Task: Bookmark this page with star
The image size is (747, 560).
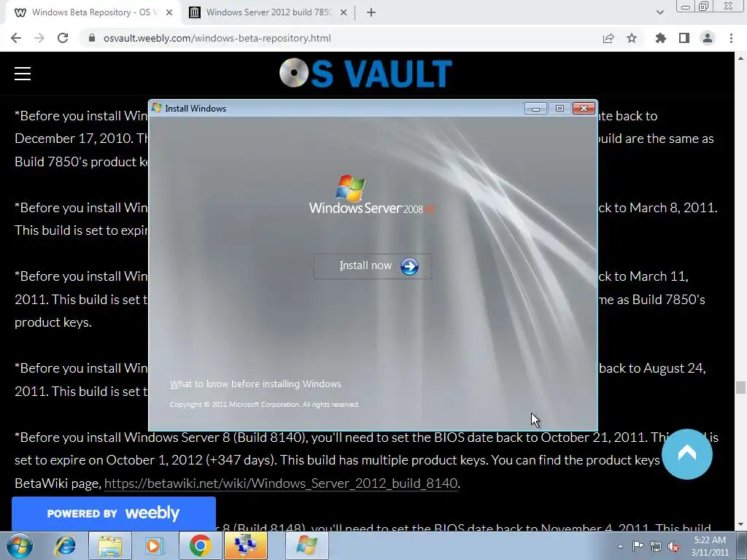Action: pyautogui.click(x=632, y=38)
